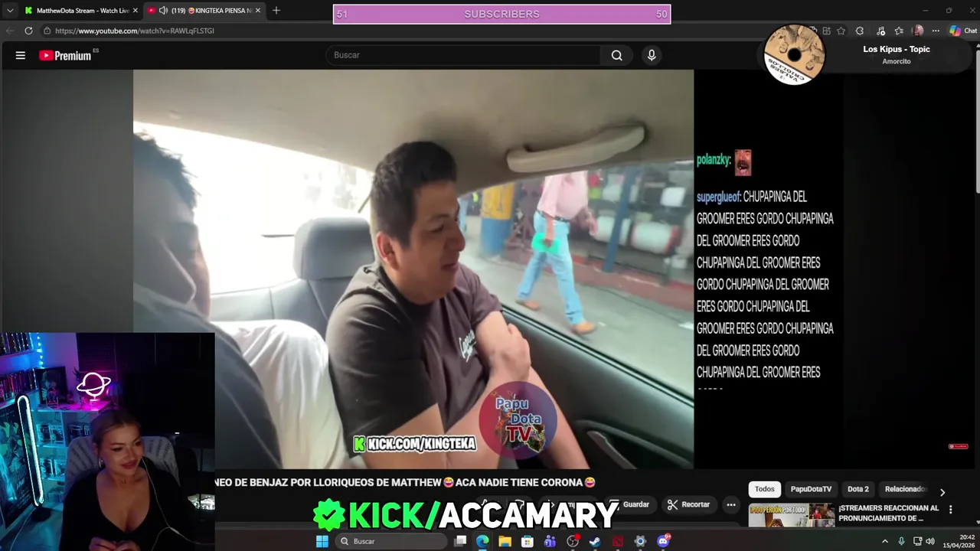Click the video title text about BENJAZ

tap(405, 482)
